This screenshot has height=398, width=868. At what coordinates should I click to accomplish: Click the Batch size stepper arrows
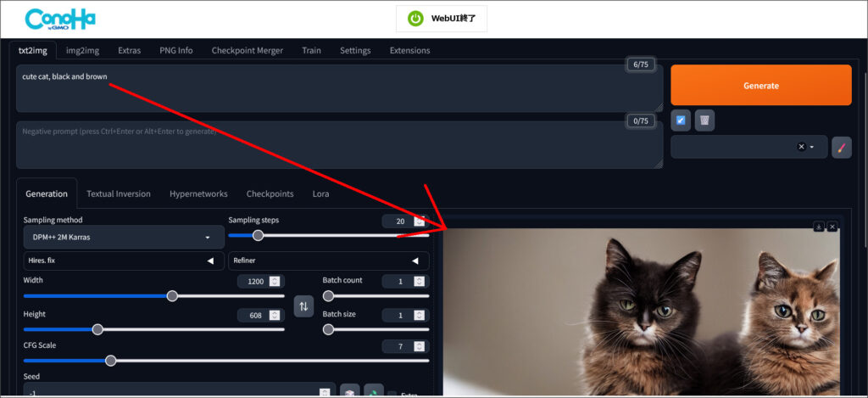click(419, 316)
